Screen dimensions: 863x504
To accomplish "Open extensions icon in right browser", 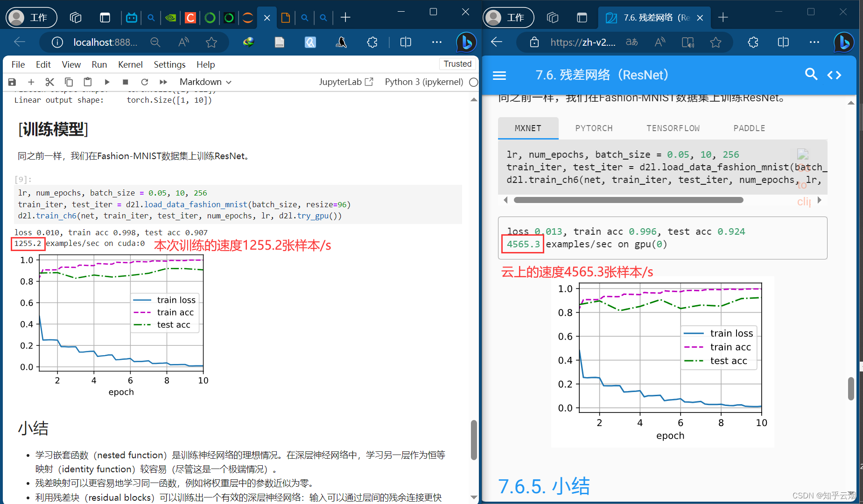I will point(753,42).
